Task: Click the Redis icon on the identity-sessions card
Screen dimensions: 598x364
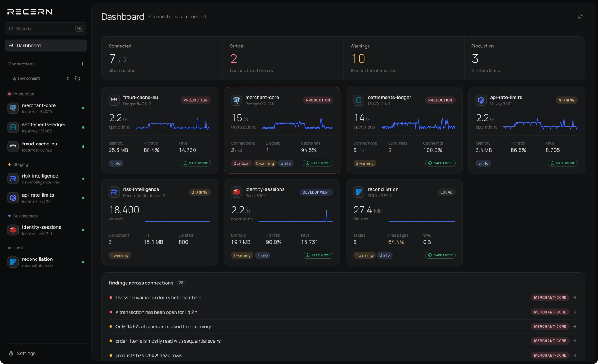Action: (x=236, y=192)
